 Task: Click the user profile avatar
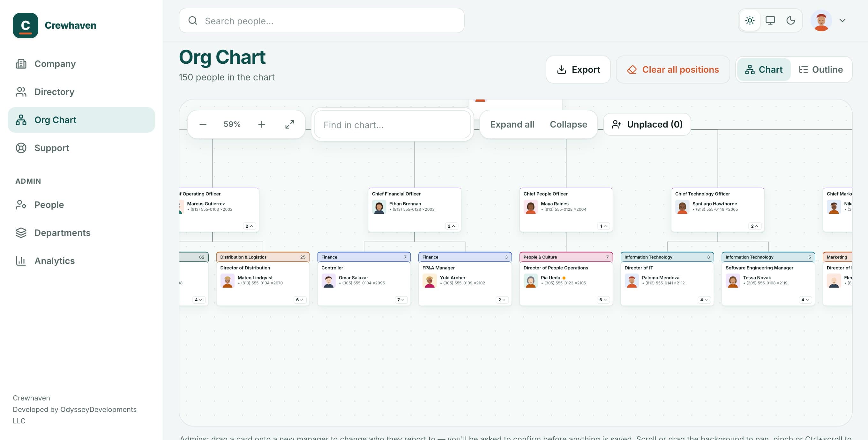(821, 20)
